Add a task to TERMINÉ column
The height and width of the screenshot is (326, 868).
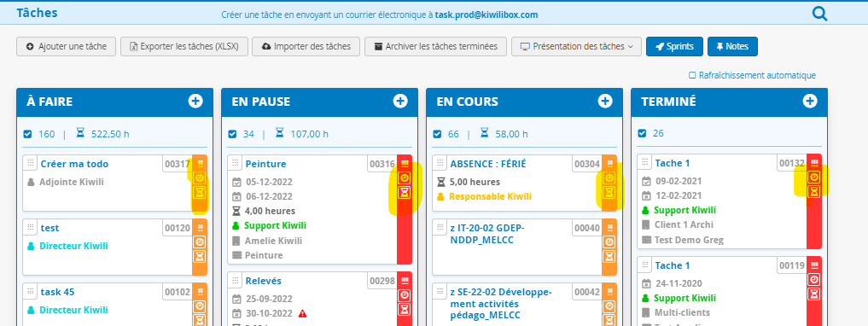[x=810, y=101]
